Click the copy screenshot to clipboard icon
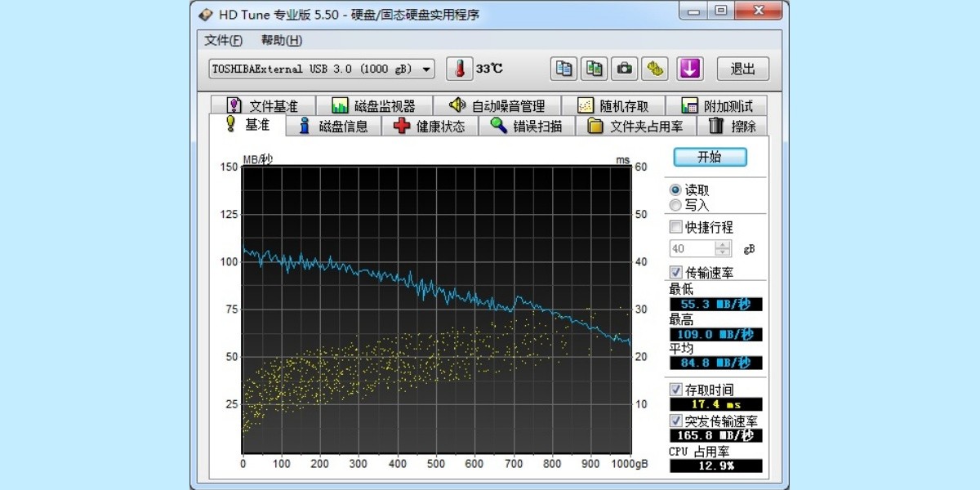Viewport: 980px width, 490px height. click(594, 69)
